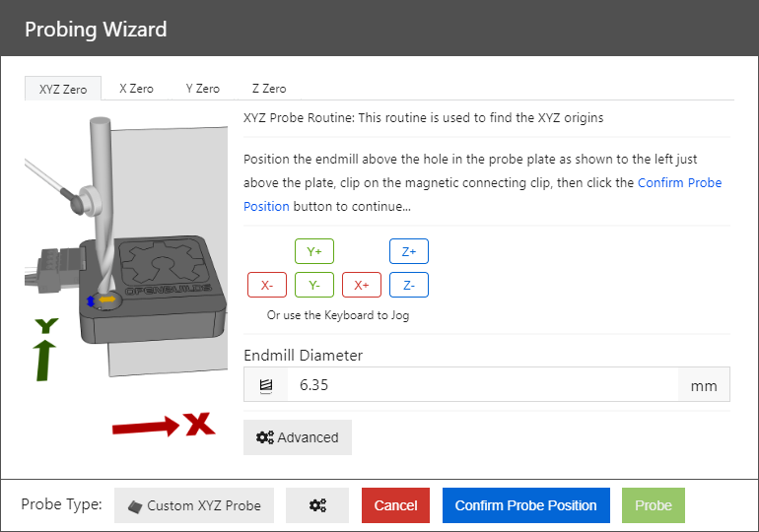
Task: Select the Y Zero tab
Action: [x=202, y=89]
